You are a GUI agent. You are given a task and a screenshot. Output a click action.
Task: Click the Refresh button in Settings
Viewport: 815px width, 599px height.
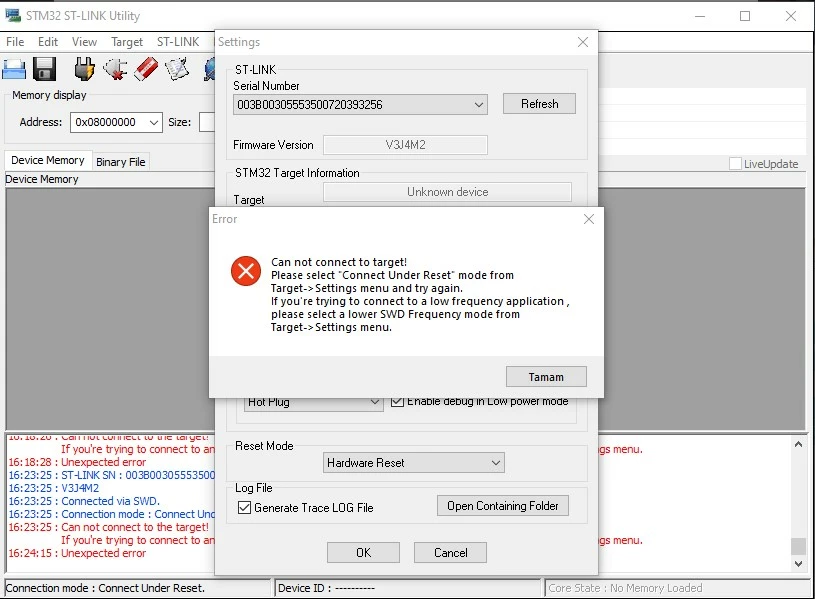(x=540, y=103)
